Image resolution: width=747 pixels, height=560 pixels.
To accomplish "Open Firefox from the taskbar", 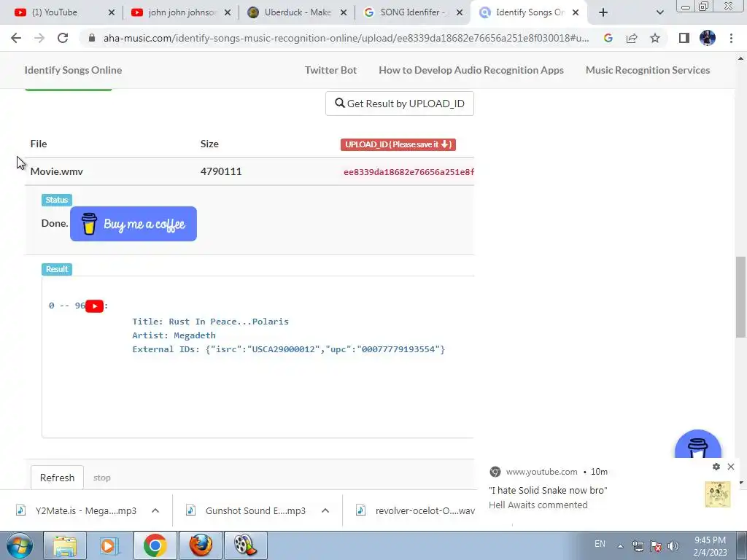I will click(201, 545).
